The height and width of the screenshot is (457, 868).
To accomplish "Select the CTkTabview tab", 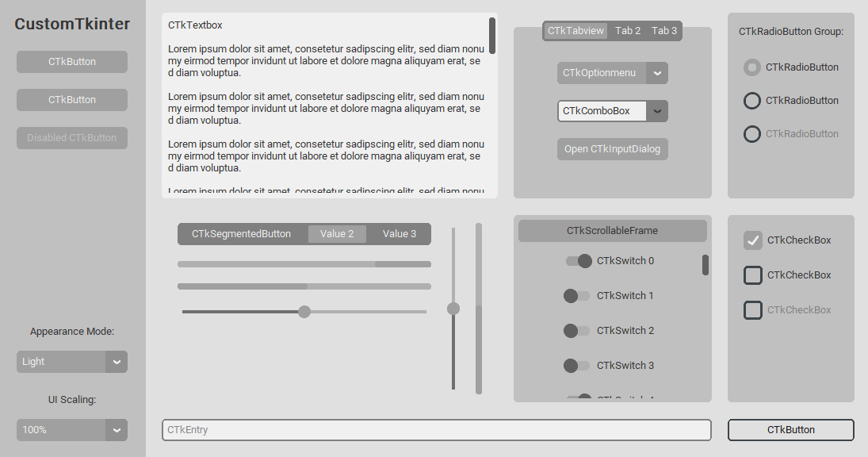I will pos(575,30).
